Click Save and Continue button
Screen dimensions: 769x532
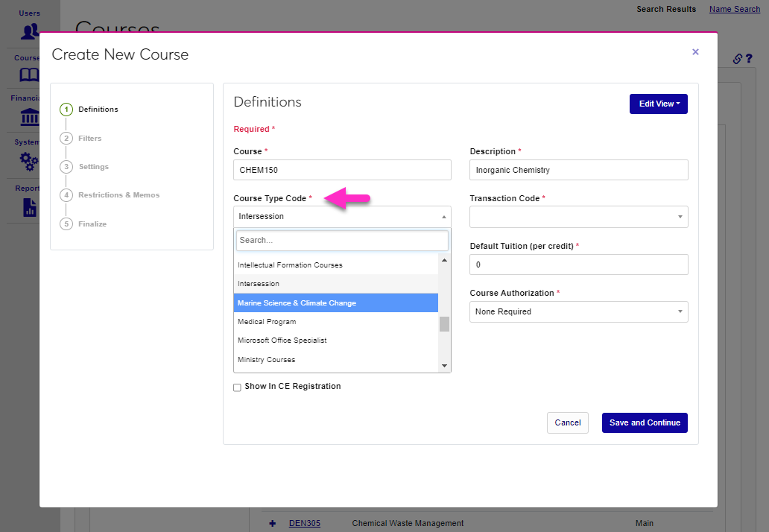tap(645, 422)
